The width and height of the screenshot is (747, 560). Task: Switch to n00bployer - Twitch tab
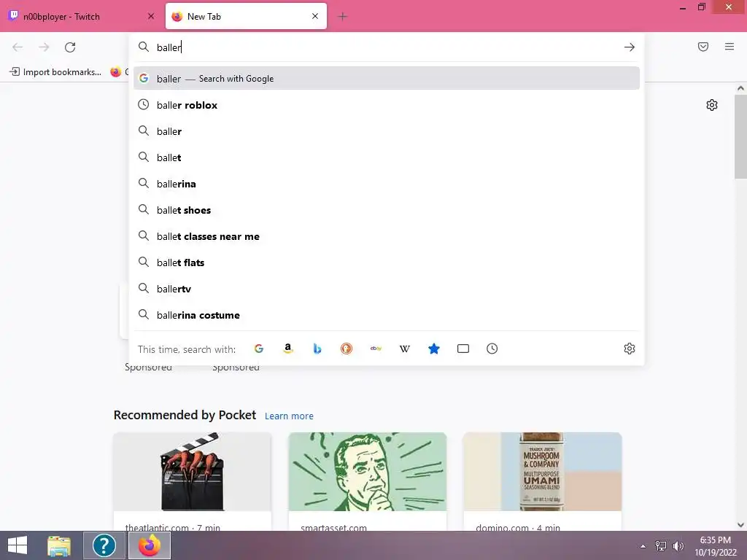click(81, 16)
